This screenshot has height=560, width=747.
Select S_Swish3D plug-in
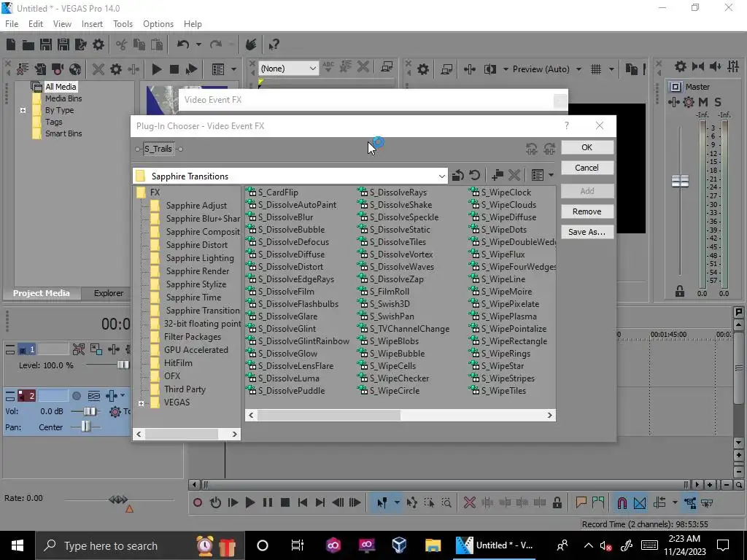390,304
